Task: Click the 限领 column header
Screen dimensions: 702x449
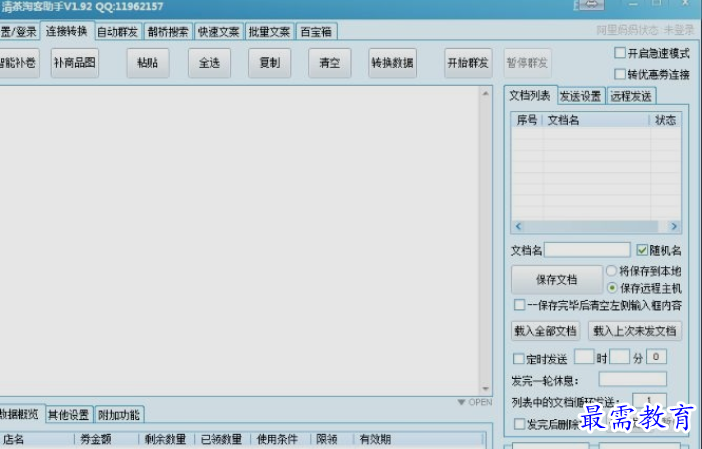Action: (x=331, y=439)
